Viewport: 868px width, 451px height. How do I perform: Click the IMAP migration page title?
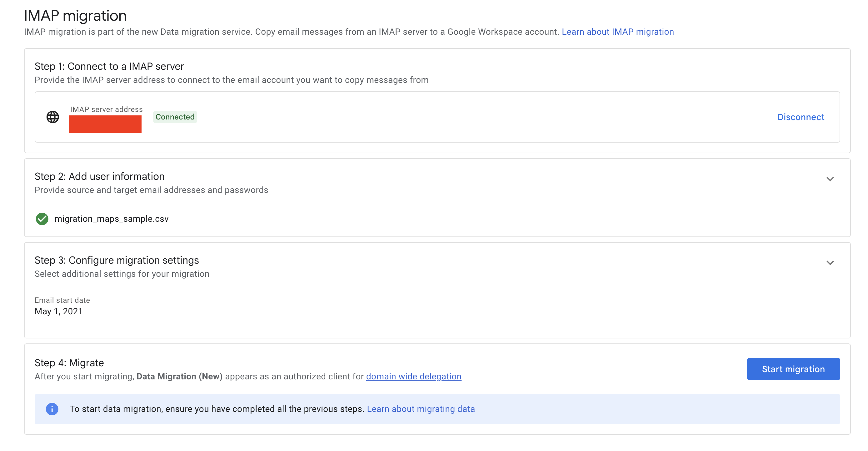(x=75, y=16)
